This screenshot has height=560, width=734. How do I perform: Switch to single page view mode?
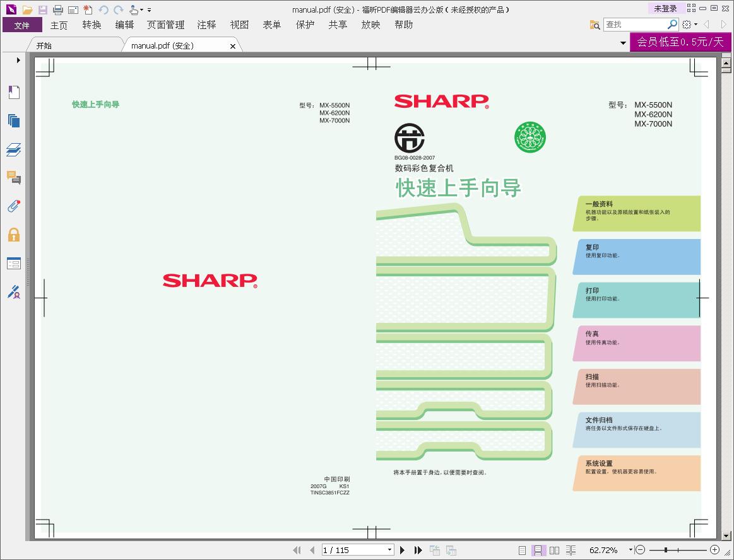coord(523,550)
